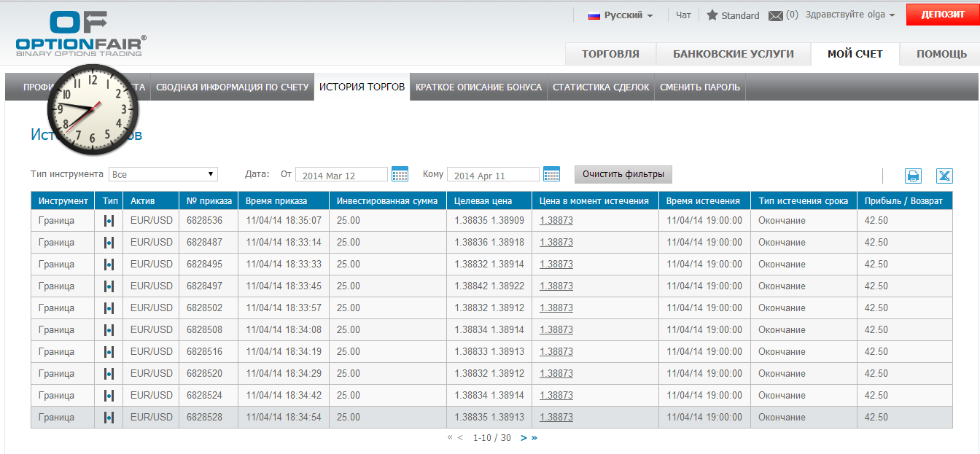Screen dimensions: 980x454
Task: Open the СТАТИСТИКА СДЕЛОК subtab
Action: tap(601, 87)
